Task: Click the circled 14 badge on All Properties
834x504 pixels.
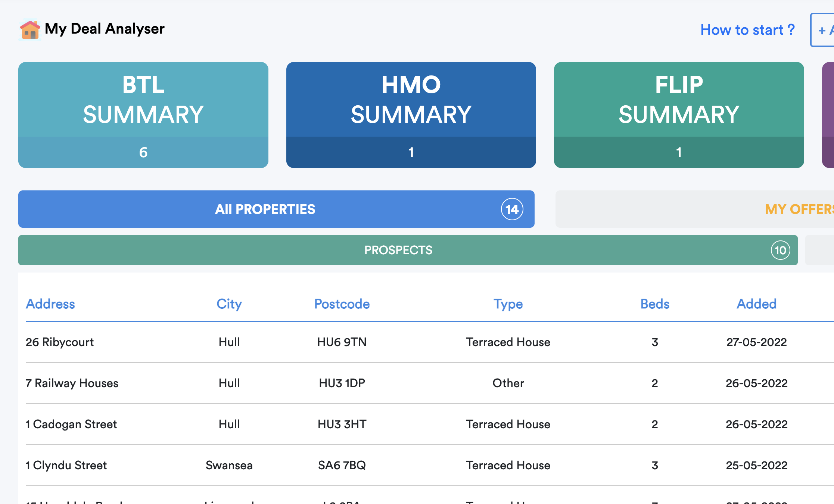Action: (x=512, y=209)
